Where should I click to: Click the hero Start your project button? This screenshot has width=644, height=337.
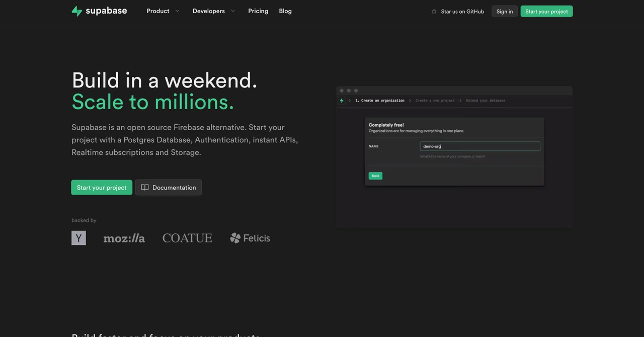(x=102, y=188)
